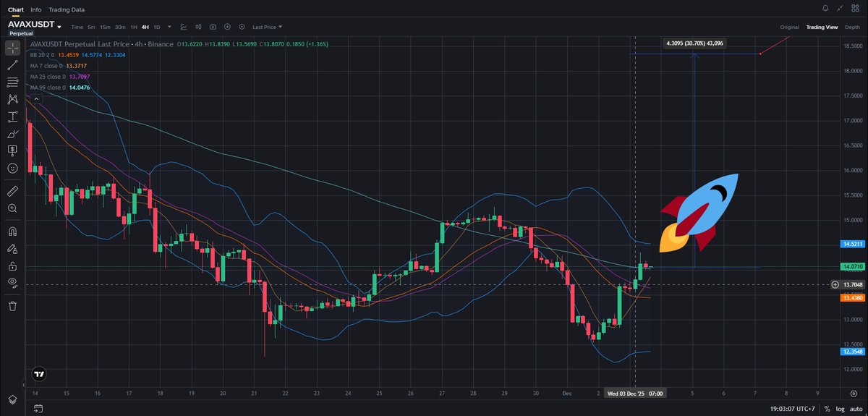Select the 1D timeframe

pos(157,27)
